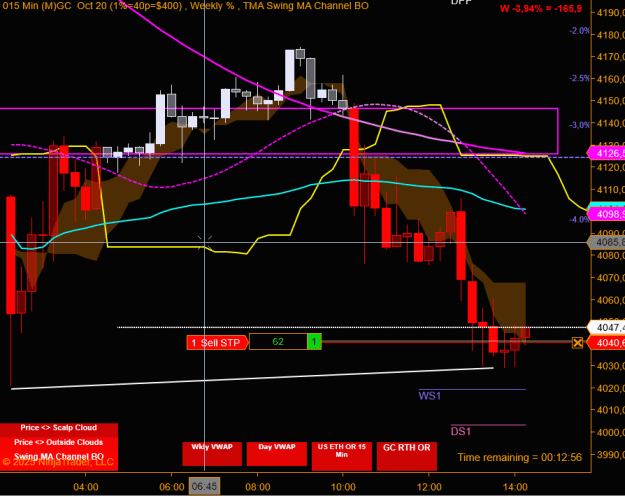Click the order ticks field showing 62
Viewport: 625px width, 496px height.
(x=278, y=342)
